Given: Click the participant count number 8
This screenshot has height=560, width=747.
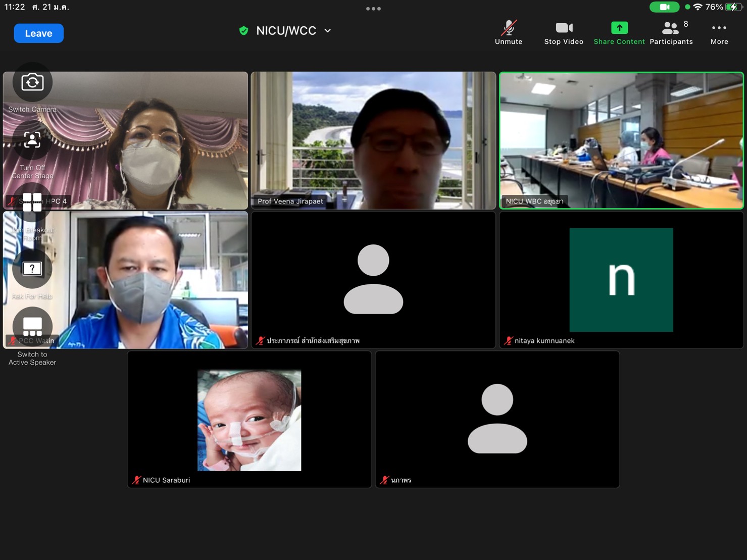Looking at the screenshot, I should click(x=686, y=24).
